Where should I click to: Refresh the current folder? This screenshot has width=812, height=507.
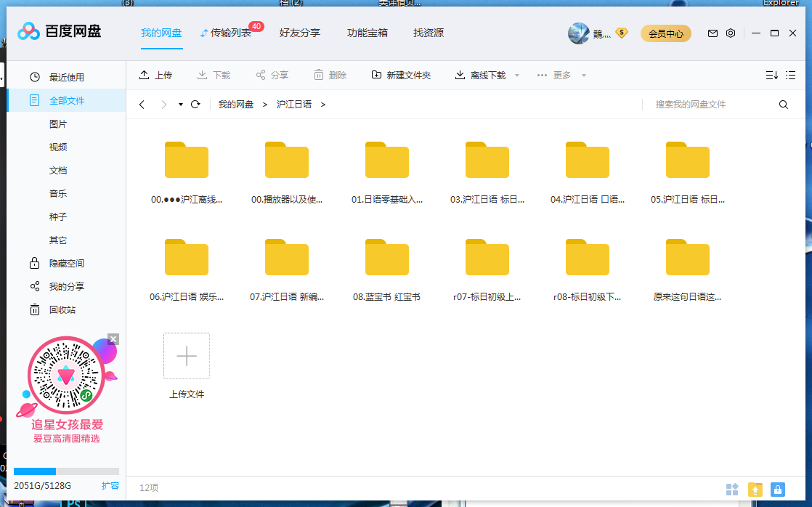point(195,105)
